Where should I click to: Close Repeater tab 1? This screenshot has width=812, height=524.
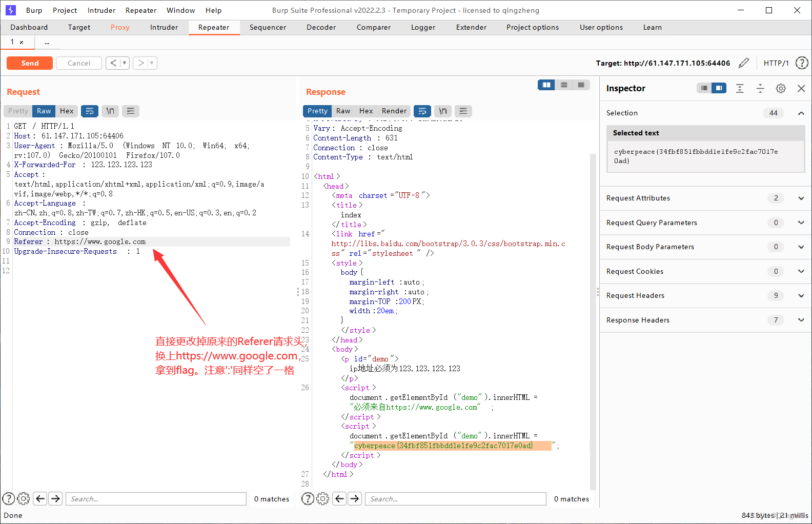(x=22, y=43)
